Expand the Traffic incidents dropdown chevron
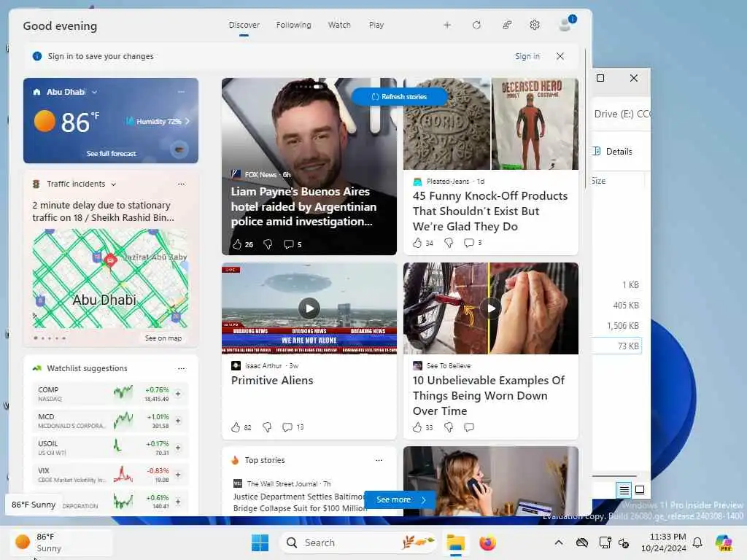The width and height of the screenshot is (747, 560). 113,184
